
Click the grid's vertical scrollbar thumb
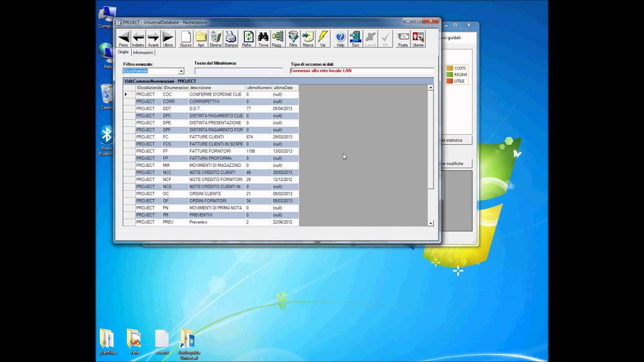coord(431,140)
